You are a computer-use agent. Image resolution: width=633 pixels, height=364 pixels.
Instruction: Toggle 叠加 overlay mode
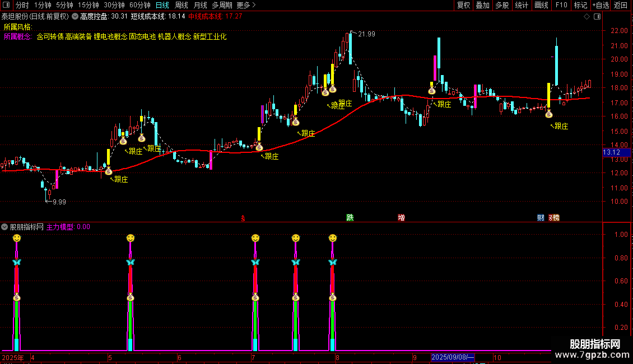(482, 5)
